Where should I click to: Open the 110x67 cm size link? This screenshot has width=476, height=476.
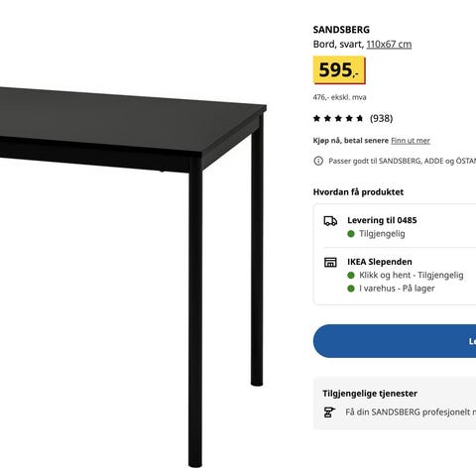point(389,44)
